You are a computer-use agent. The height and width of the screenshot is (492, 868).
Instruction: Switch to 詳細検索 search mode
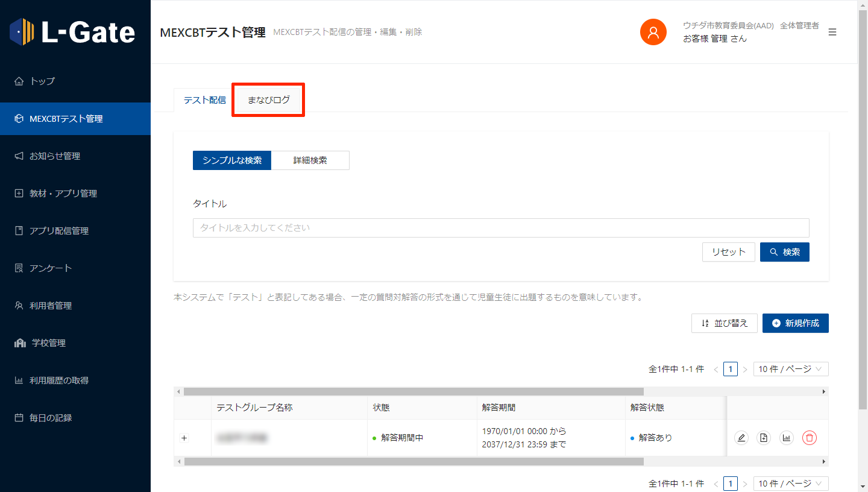pos(310,160)
